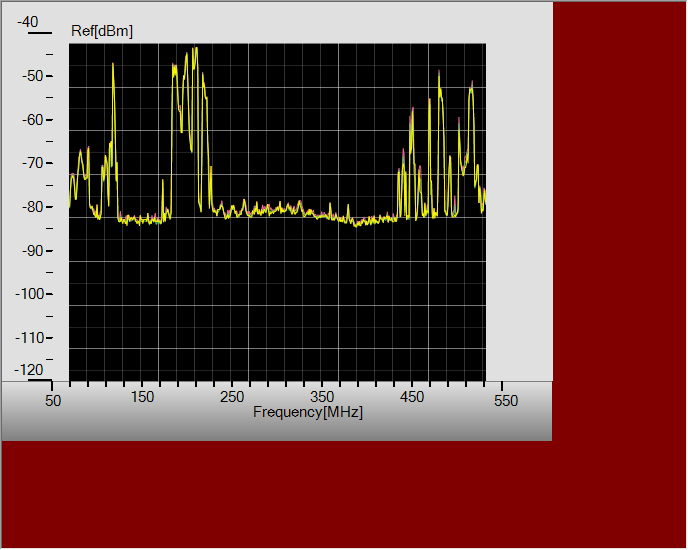The height and width of the screenshot is (550, 688).
Task: Click the 350 frequency tick label
Action: [322, 397]
